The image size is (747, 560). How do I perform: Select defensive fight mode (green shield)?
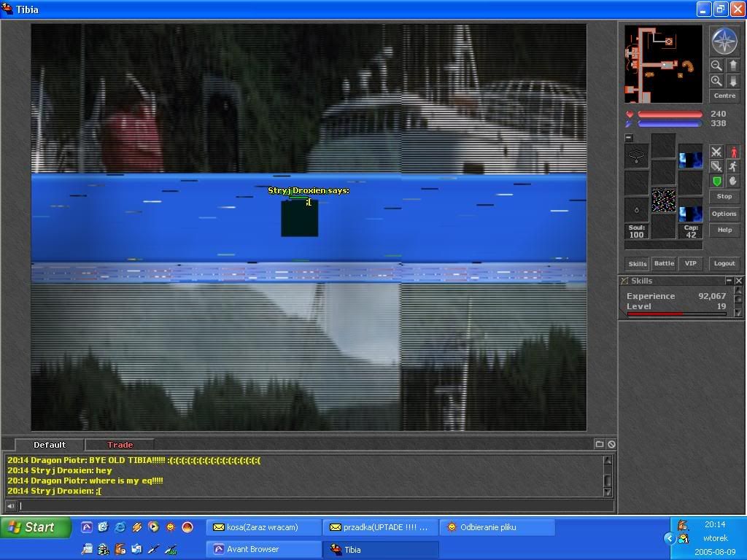coord(716,182)
